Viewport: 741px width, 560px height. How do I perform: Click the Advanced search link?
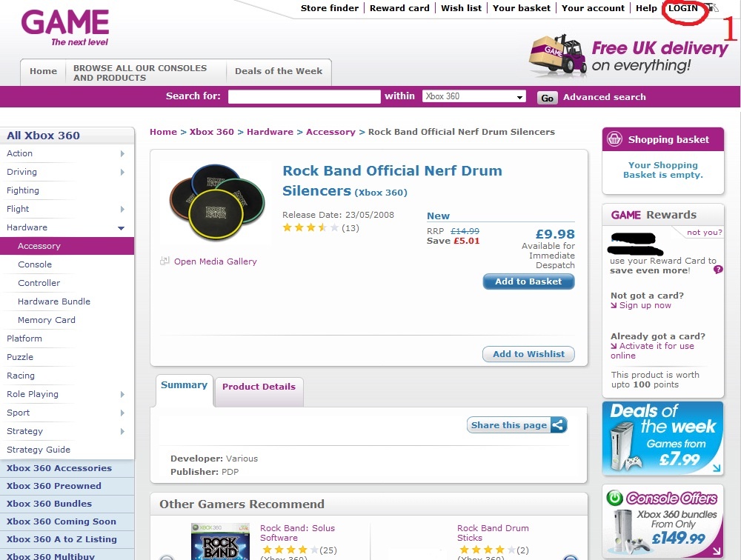coord(604,97)
